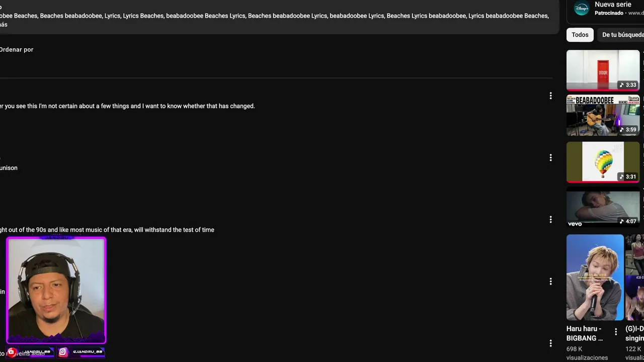Open the (G)I-D short thumbnail
This screenshot has width=644, height=362.
tap(635, 277)
